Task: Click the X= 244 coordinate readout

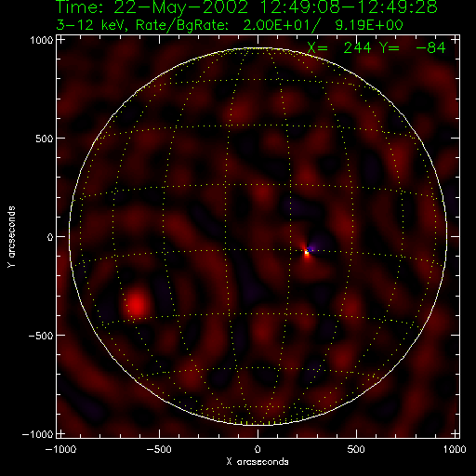Action: (339, 48)
